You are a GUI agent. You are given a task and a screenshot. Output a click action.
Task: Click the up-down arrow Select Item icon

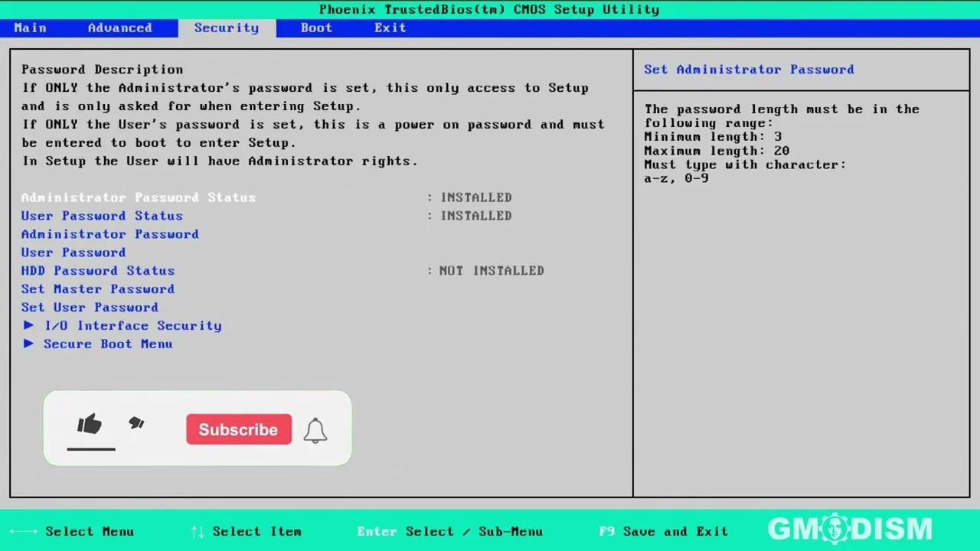tap(198, 531)
